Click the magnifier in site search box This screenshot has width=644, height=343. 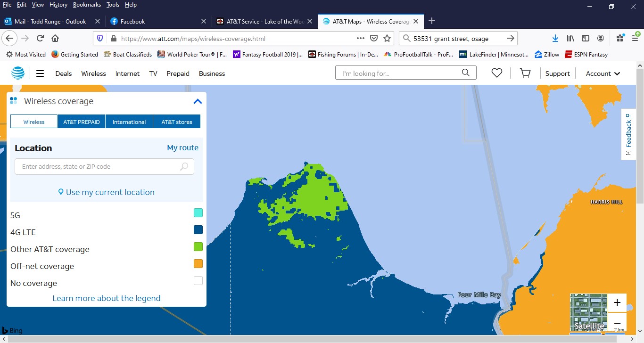coord(466,73)
